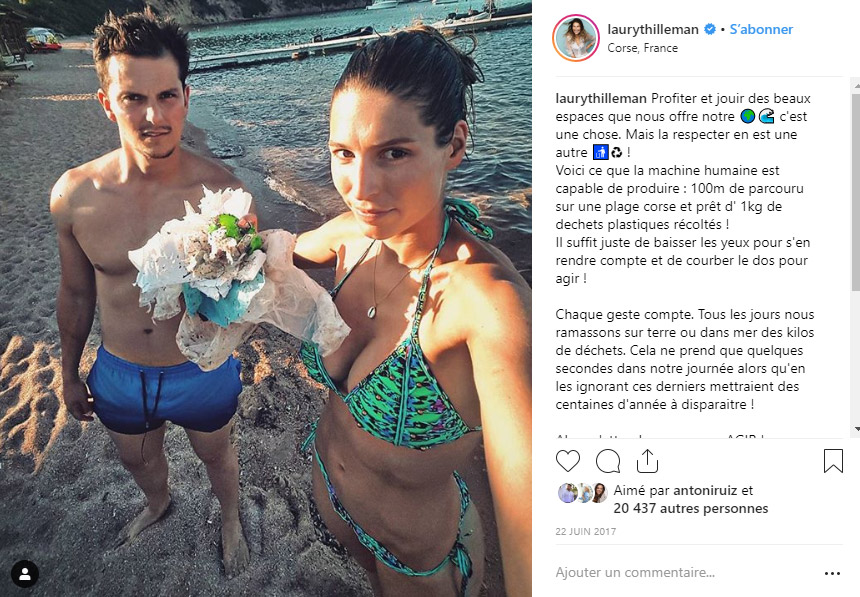Like the post with the heart icon
Screen dimensions: 860x597
(568, 461)
